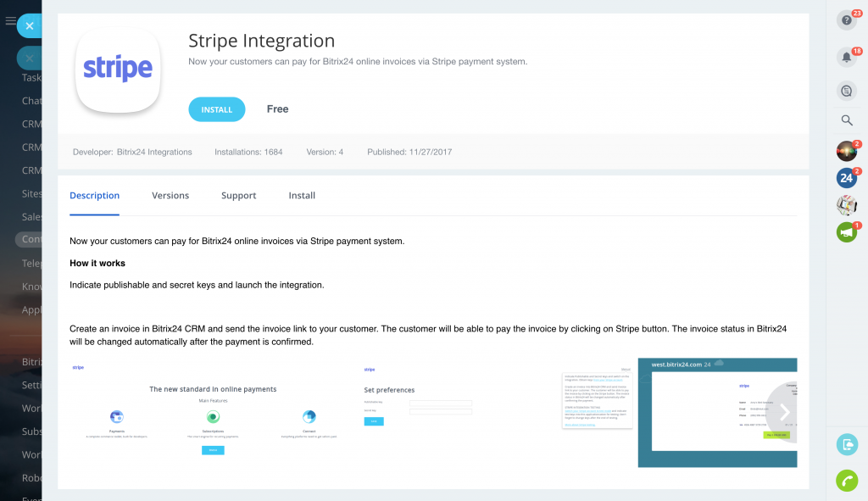Click the green phone call button
This screenshot has height=501, width=868.
[x=846, y=480]
